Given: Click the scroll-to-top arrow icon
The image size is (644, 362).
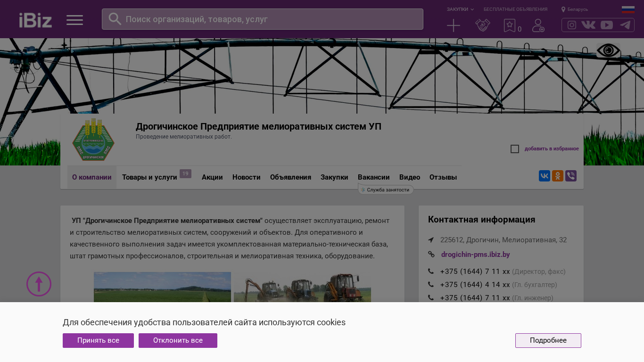Looking at the screenshot, I should tap(39, 284).
